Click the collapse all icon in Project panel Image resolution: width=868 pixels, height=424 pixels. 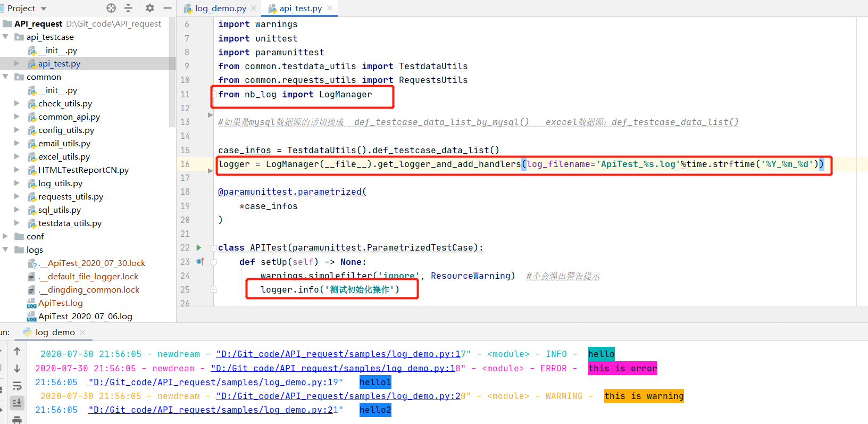click(x=128, y=8)
